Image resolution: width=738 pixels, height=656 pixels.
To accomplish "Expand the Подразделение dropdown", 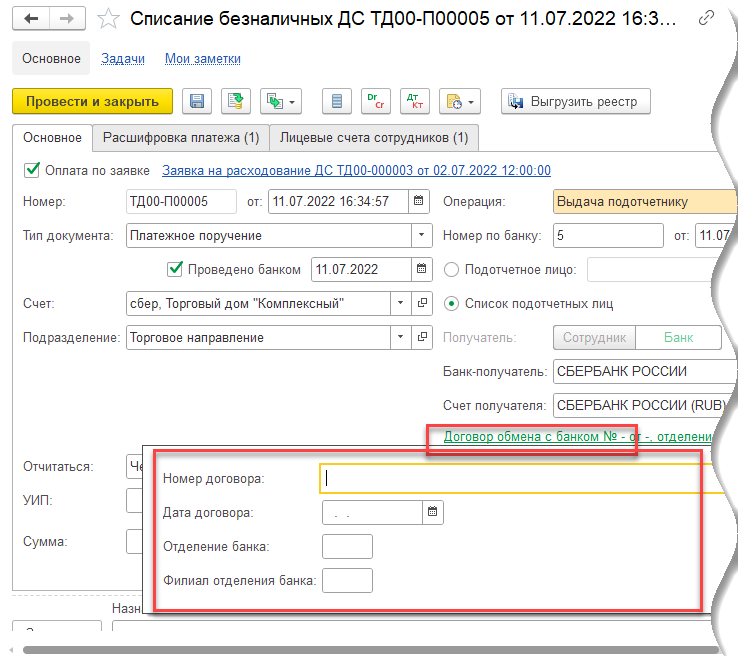I will point(401,337).
